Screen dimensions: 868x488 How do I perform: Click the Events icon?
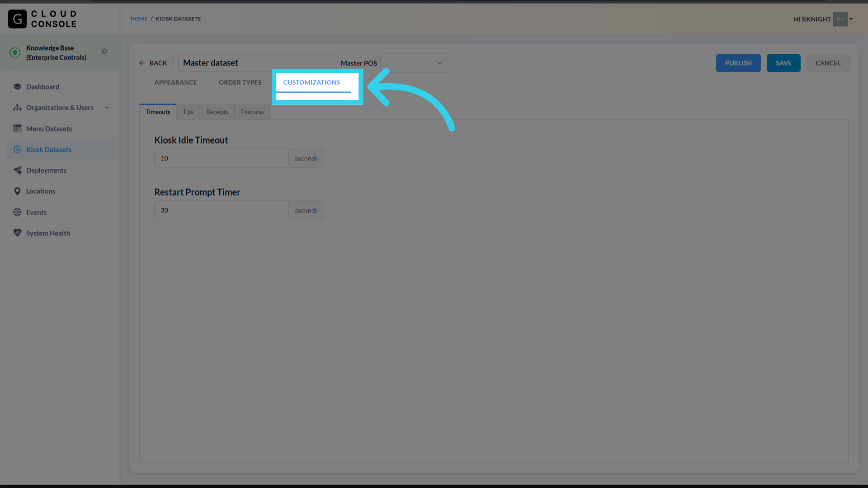tap(17, 212)
